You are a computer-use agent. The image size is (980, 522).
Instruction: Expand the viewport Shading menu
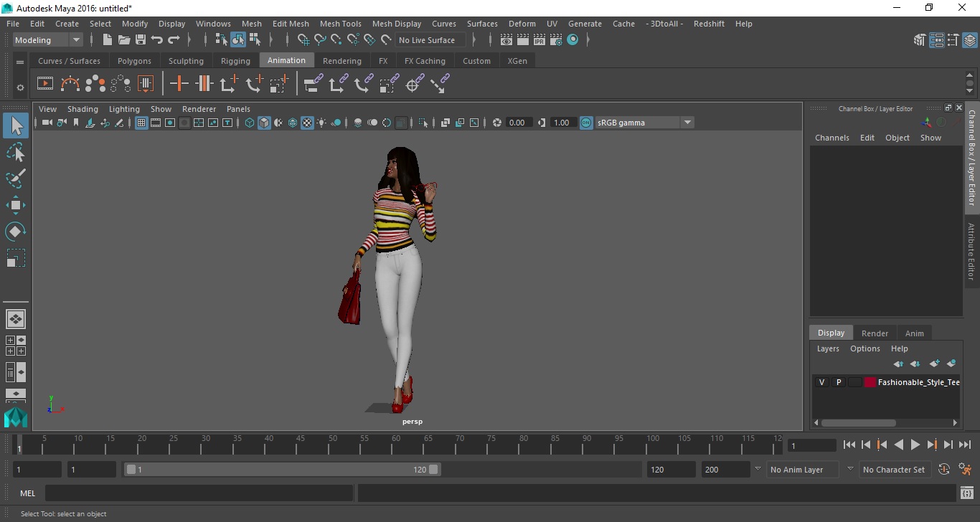(x=83, y=109)
